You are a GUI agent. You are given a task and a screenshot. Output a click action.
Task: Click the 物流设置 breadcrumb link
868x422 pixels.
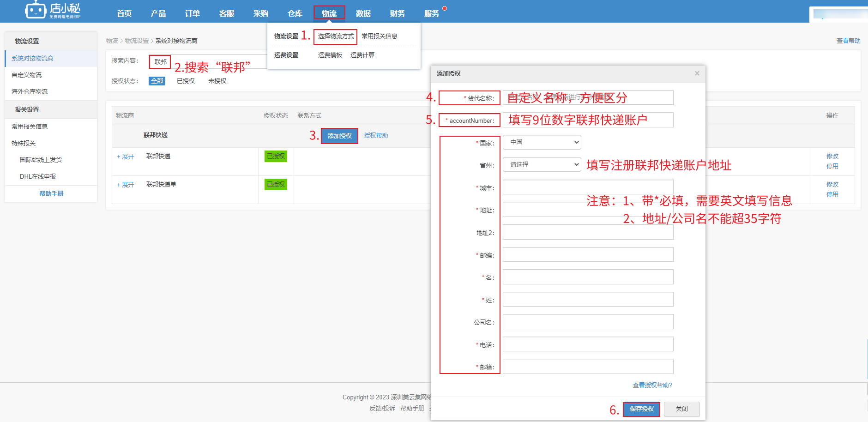click(x=137, y=41)
